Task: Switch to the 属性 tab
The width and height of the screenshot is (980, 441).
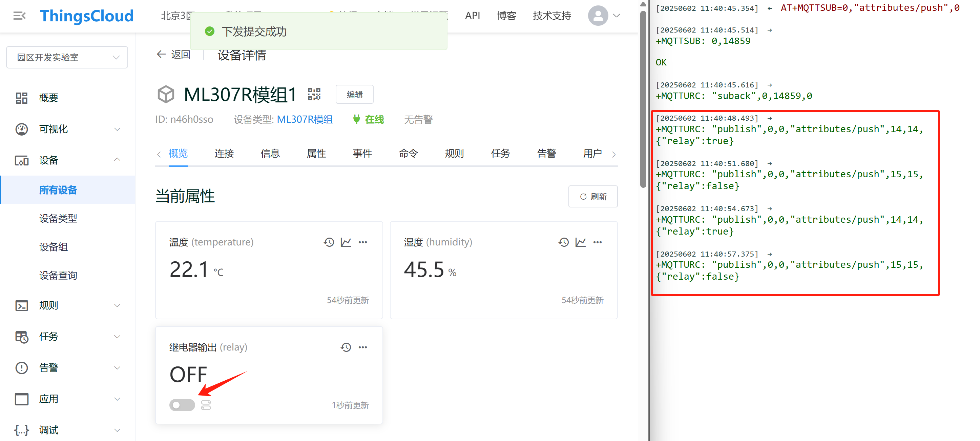Action: coord(316,154)
